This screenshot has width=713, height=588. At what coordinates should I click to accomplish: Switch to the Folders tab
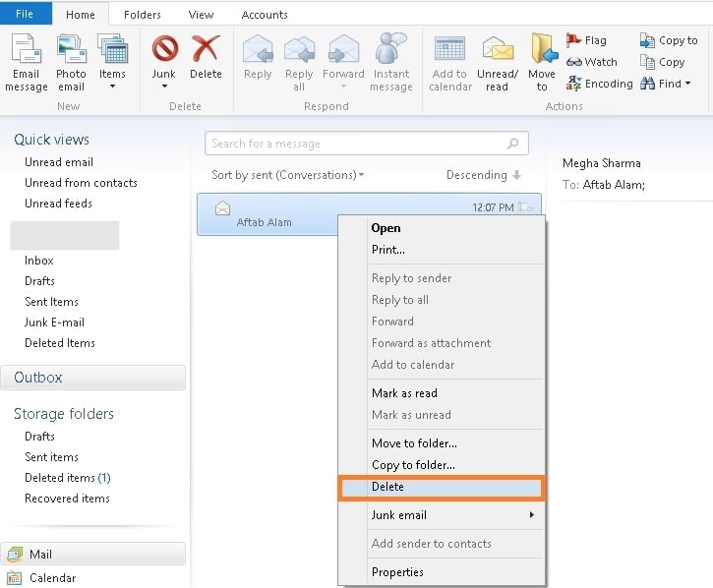click(143, 15)
